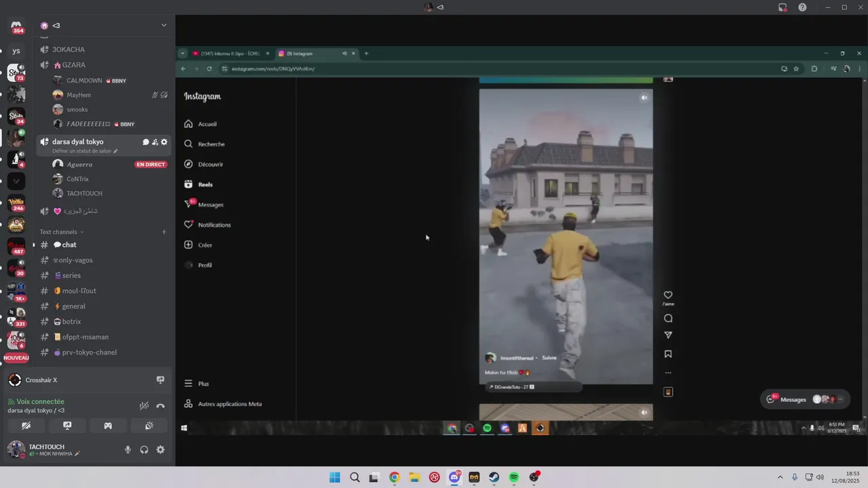Open reel more options three dots

[x=668, y=373]
